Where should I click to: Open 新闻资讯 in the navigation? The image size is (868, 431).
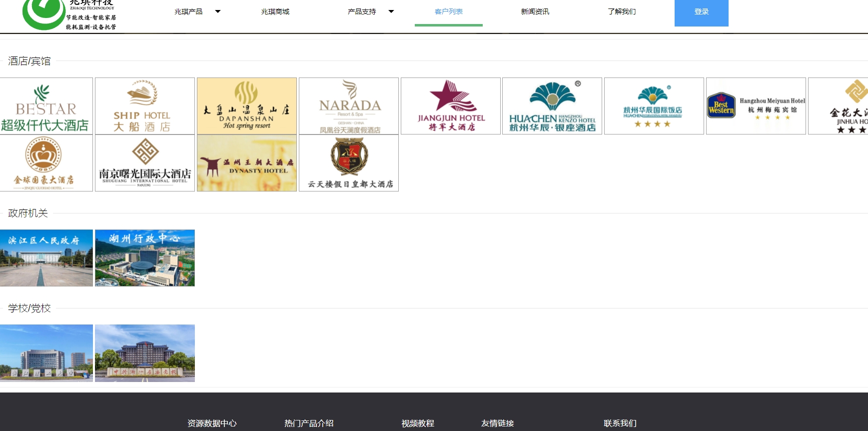pos(535,11)
